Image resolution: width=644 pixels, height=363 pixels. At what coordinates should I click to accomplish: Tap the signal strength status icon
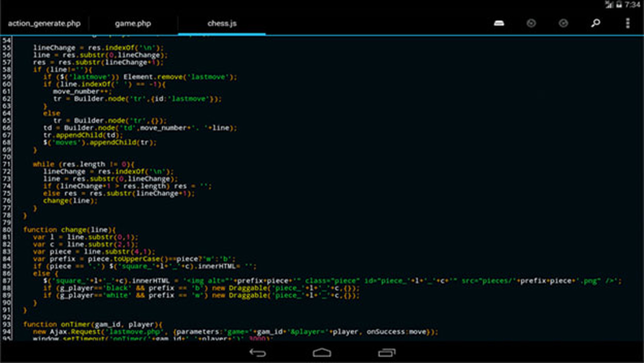609,5
